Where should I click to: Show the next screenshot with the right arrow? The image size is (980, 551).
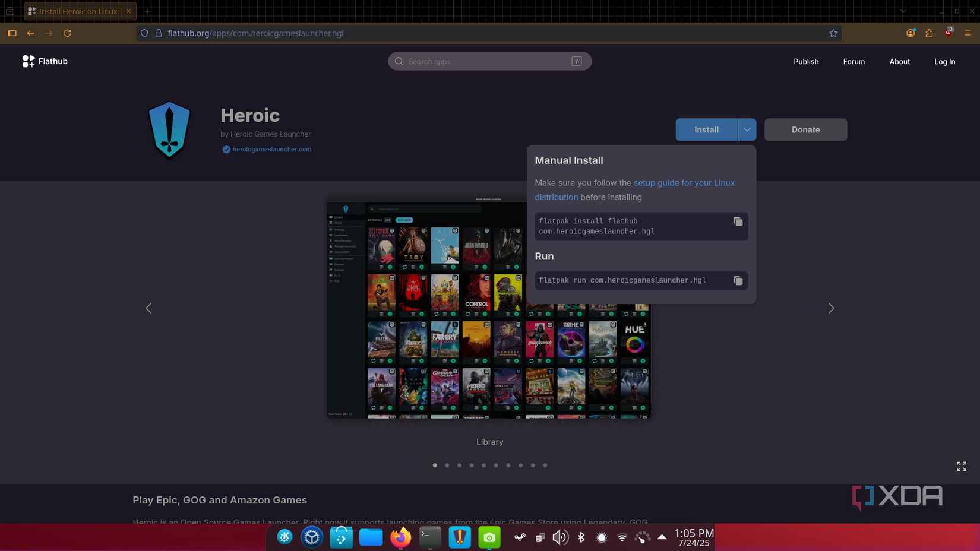coord(831,308)
